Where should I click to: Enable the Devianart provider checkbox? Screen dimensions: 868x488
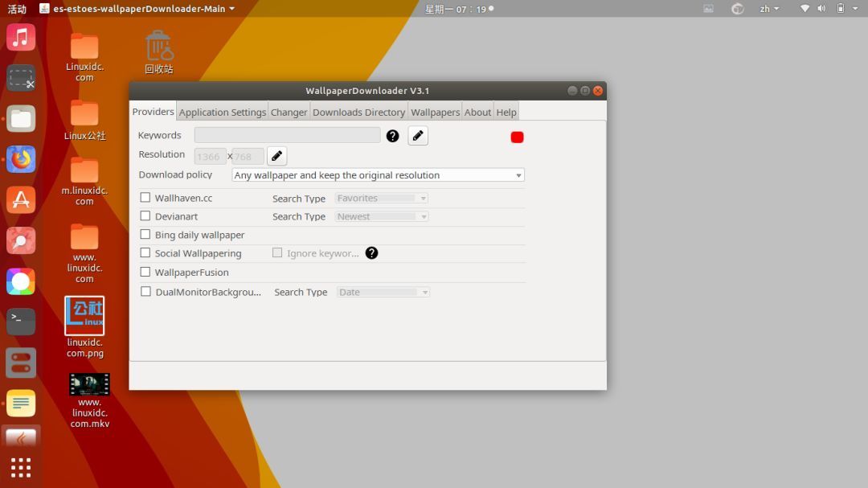click(x=145, y=216)
